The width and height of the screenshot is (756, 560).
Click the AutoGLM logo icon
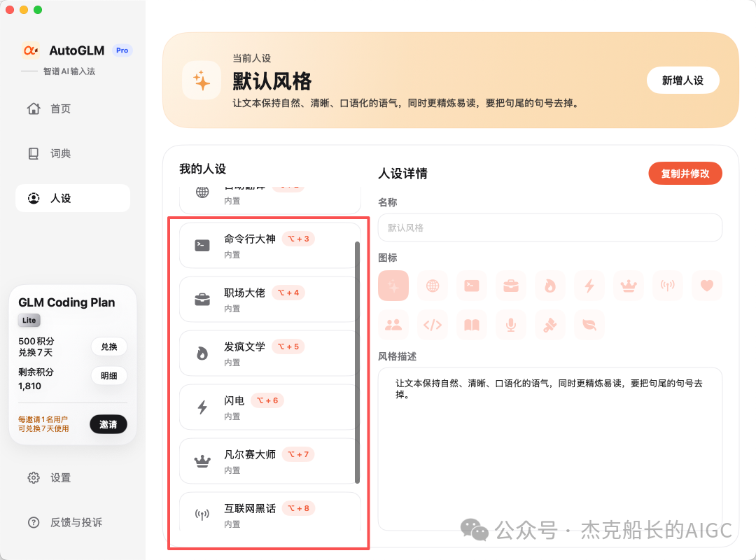(31, 50)
